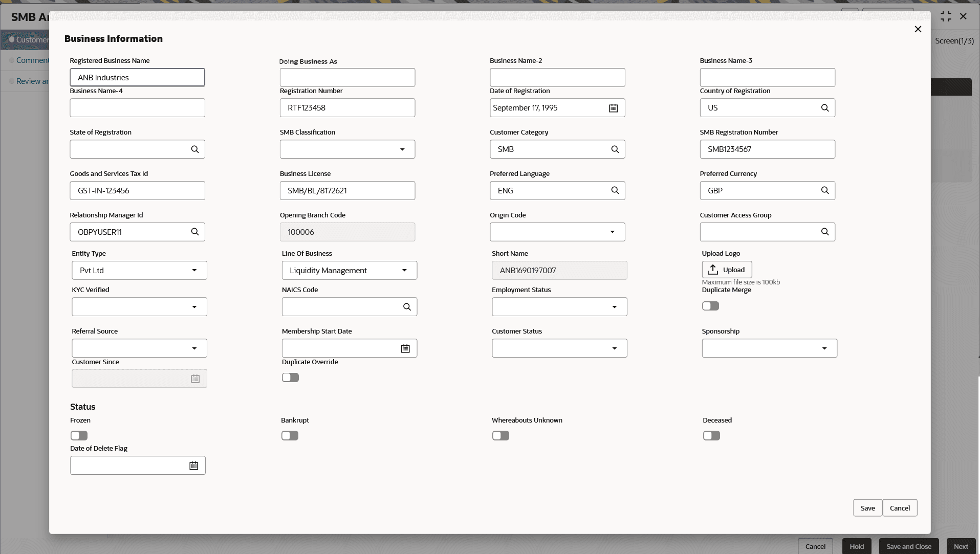Save the Business Information form

[867, 508]
